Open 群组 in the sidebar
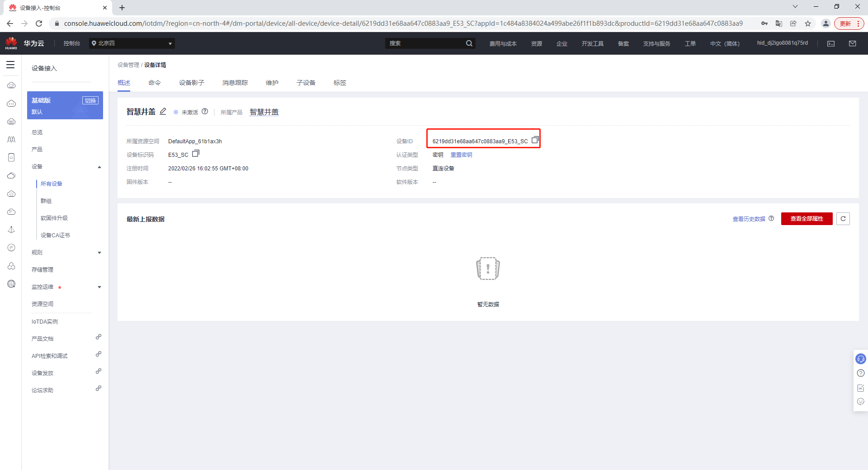This screenshot has height=470, width=868. tap(46, 201)
